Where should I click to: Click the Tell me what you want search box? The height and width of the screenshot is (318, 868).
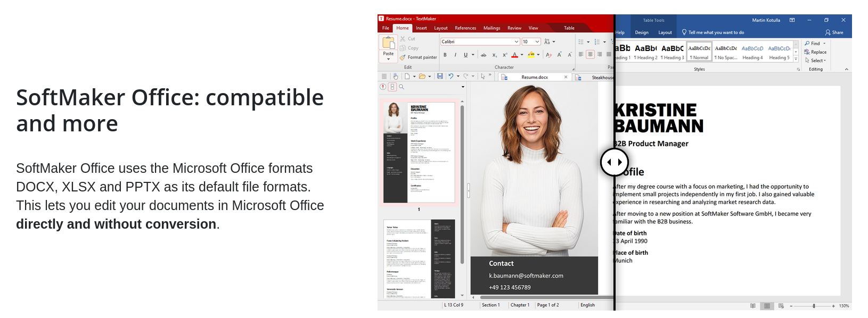click(713, 32)
